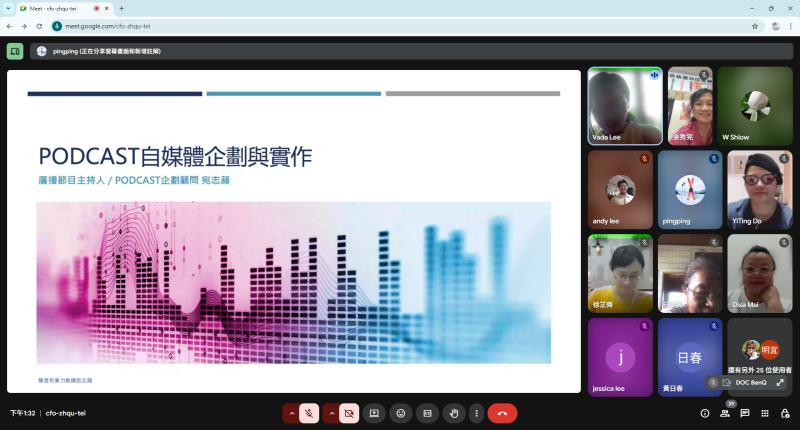Unmute the microphone in the call bar

click(310, 413)
